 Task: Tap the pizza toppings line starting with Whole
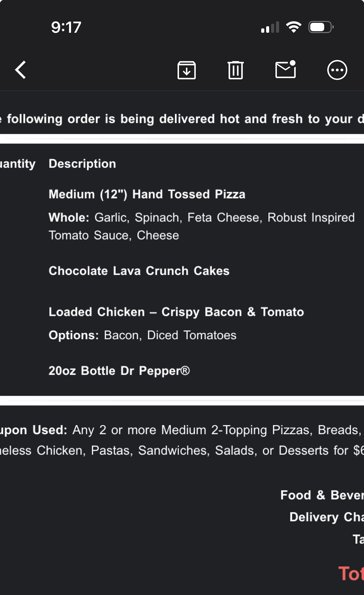(x=201, y=226)
